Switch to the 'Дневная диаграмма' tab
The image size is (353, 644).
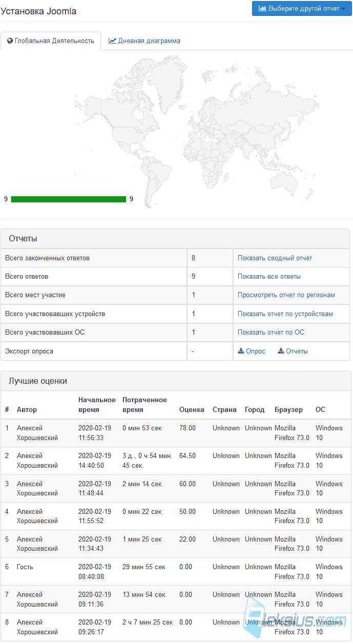pos(144,40)
